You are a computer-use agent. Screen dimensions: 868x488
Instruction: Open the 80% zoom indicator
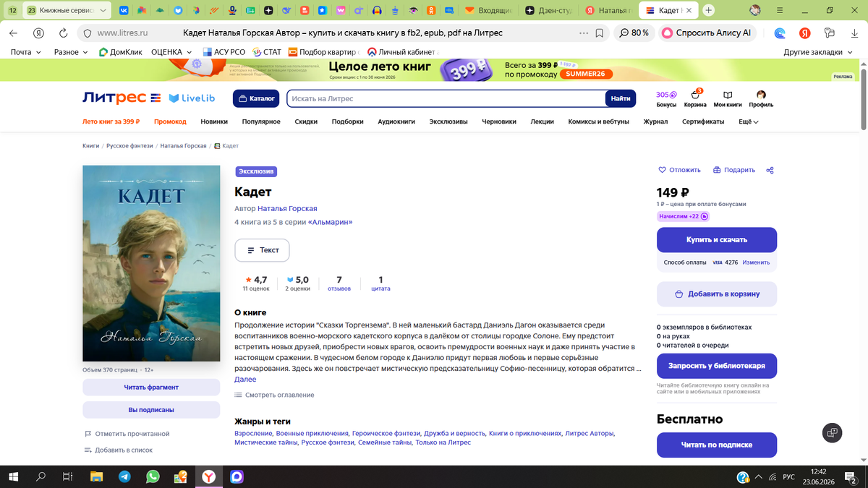634,33
